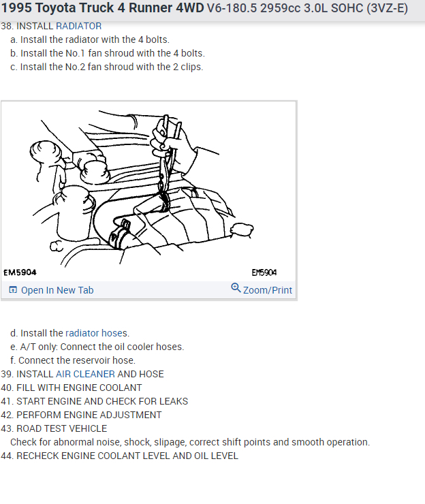This screenshot has width=425, height=504.
Task: Click step 40 FILL WITH ENGINE COOLANT
Action: point(72,388)
